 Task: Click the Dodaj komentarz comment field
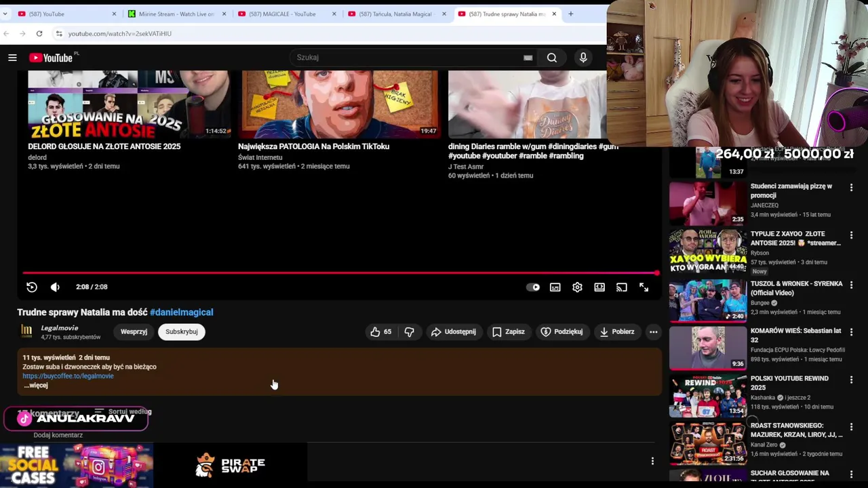(58, 435)
